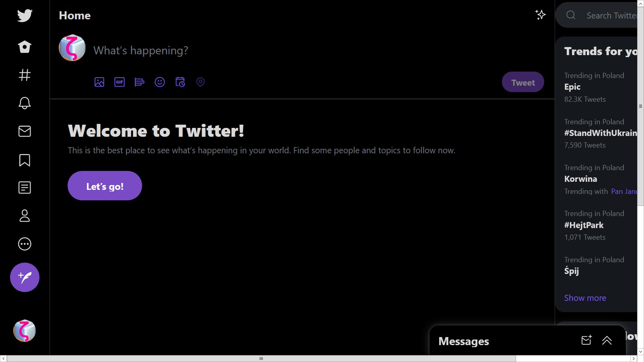
Task: Open Notifications bell icon
Action: 25,103
